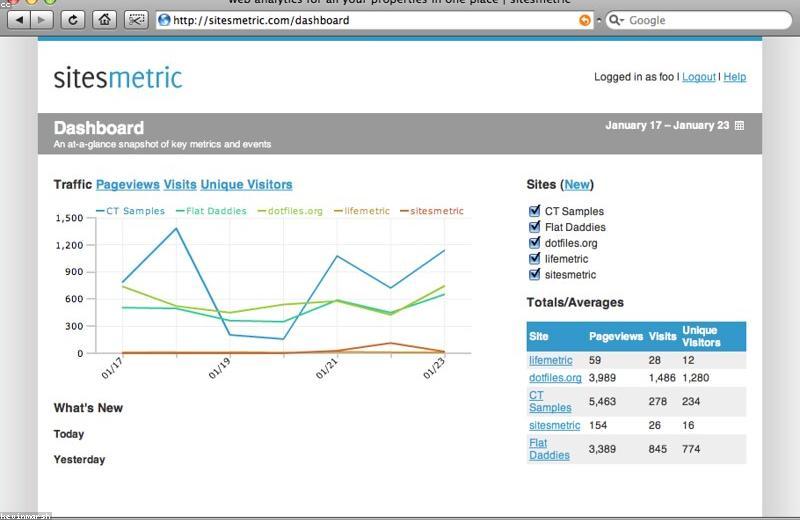The width and height of the screenshot is (800, 520).
Task: Open dotfiles.org in the totals table
Action: click(x=555, y=378)
